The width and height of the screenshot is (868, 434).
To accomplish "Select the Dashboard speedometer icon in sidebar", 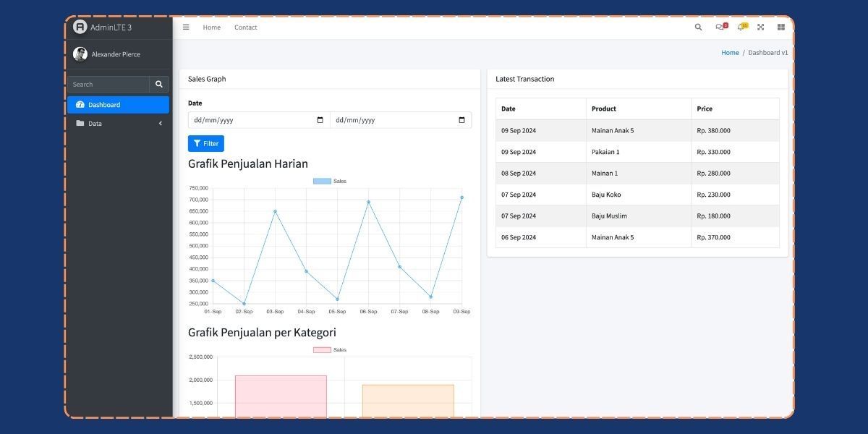I will pyautogui.click(x=80, y=104).
